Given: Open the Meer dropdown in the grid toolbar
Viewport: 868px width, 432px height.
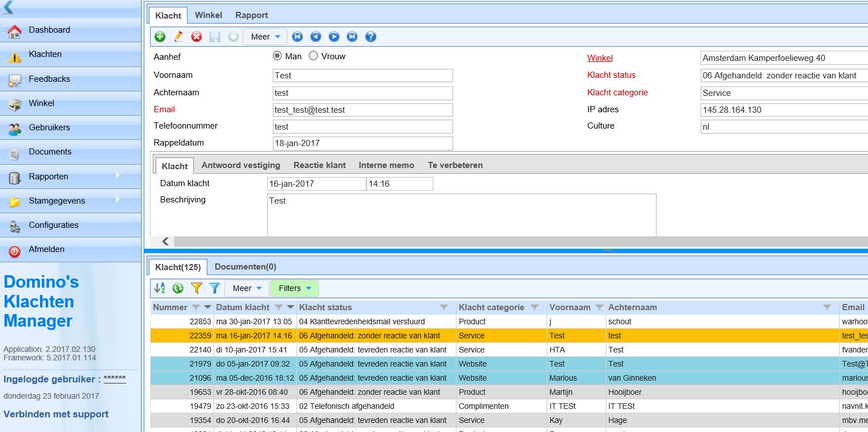Looking at the screenshot, I should (x=247, y=288).
